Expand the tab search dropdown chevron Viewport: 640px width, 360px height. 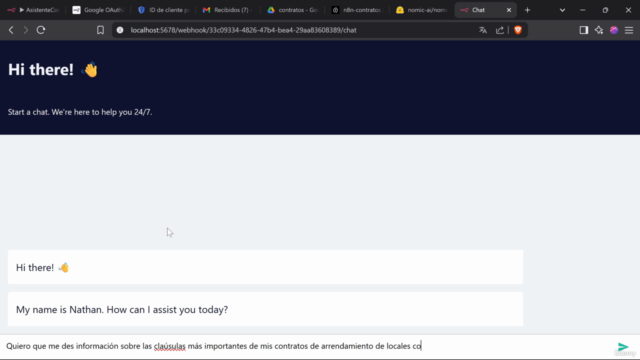click(562, 10)
